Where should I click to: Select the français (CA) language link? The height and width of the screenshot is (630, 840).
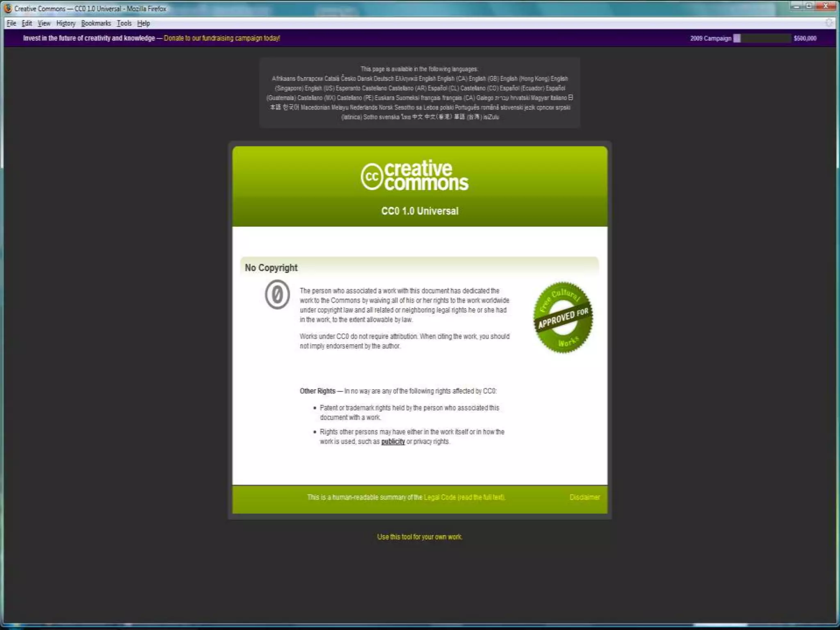tap(458, 98)
